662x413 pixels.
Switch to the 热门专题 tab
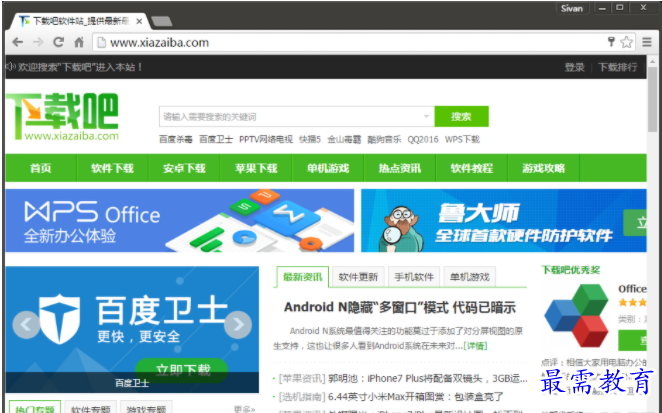[35, 408]
